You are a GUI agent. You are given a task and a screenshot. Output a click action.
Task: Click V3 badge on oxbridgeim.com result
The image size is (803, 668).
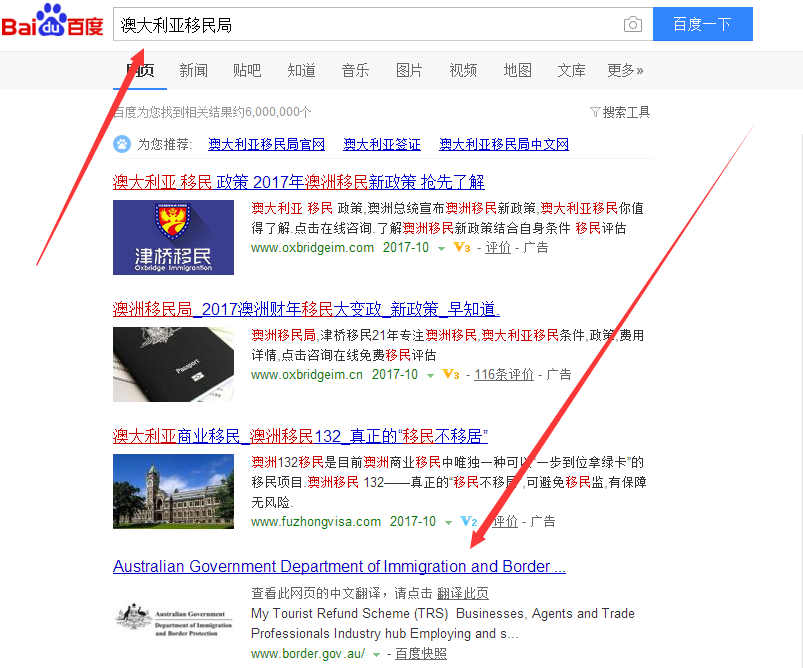(x=462, y=247)
